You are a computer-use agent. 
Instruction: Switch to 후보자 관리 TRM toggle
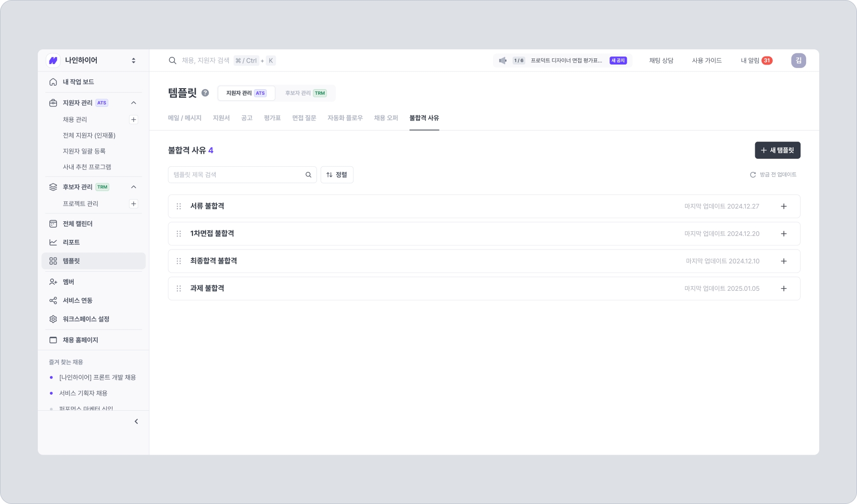point(305,93)
